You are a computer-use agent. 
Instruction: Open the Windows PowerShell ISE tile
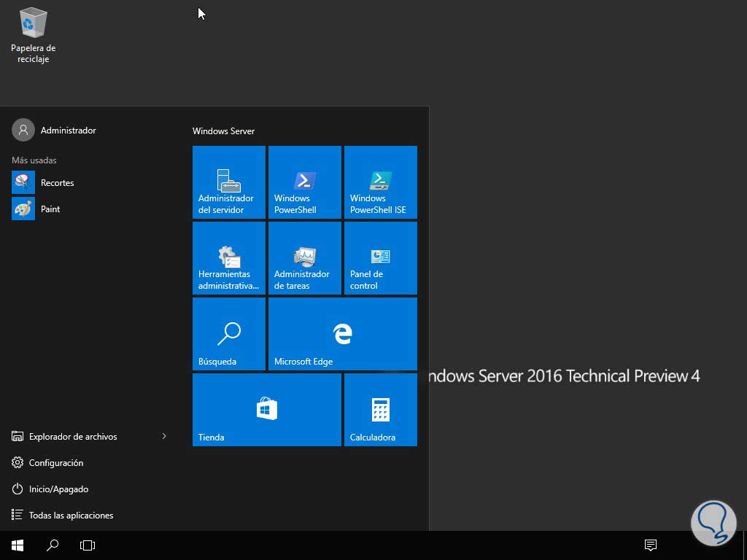(380, 182)
